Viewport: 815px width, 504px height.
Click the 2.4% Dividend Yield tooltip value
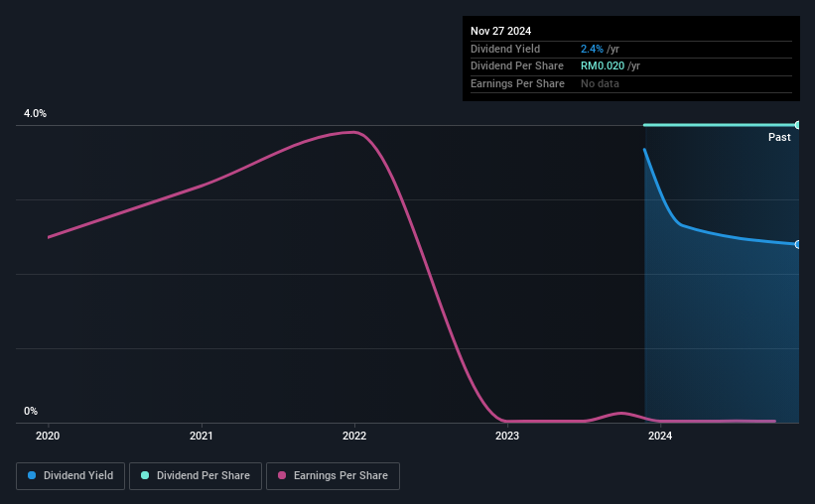[592, 49]
